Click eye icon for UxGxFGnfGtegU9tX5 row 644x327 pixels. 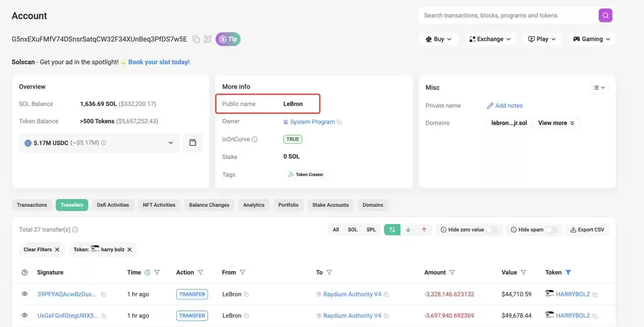click(x=25, y=315)
